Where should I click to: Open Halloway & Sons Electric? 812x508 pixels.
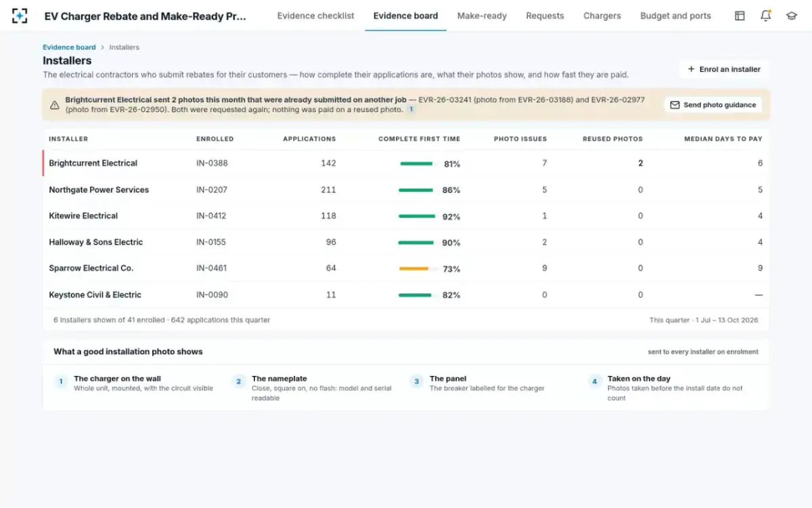coord(96,242)
